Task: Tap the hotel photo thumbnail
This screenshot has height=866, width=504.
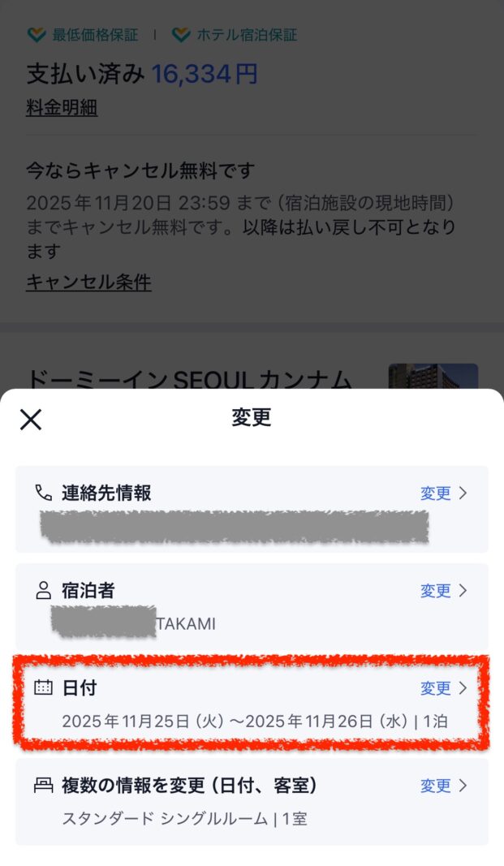Action: pos(433,376)
